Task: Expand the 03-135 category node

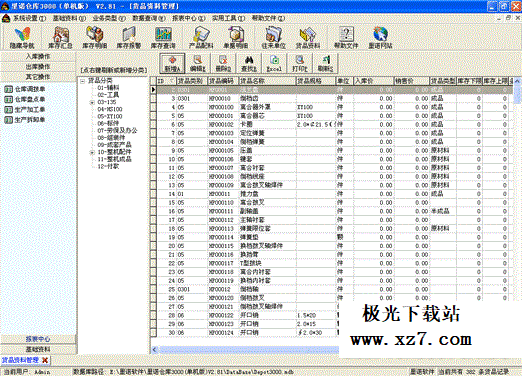Action: coord(92,102)
